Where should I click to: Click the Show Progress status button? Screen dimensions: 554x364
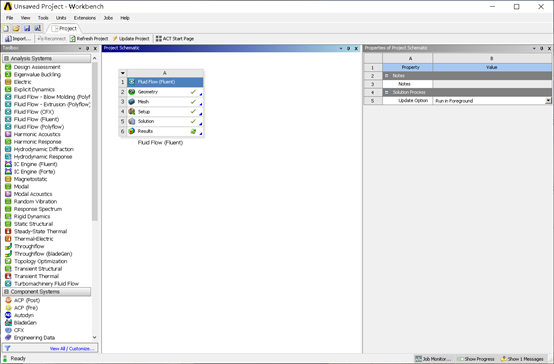(x=476, y=359)
